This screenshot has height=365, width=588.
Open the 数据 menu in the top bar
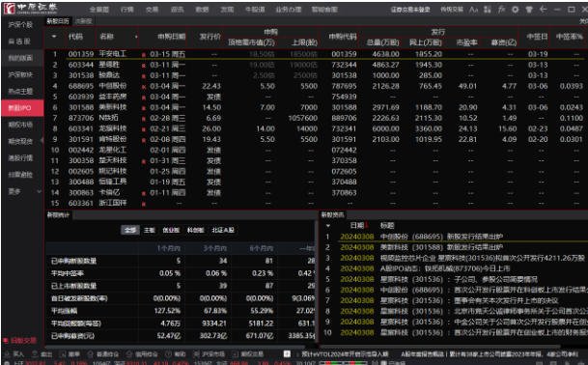click(x=202, y=10)
